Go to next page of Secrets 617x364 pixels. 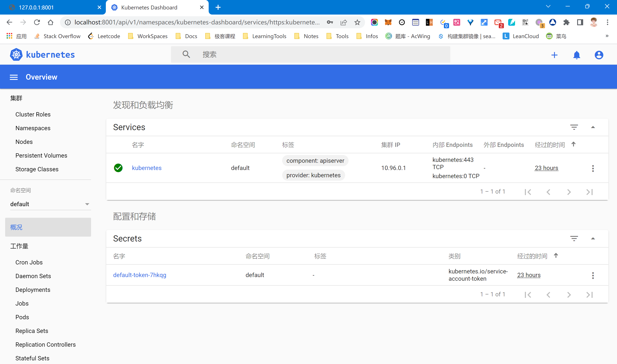click(569, 295)
